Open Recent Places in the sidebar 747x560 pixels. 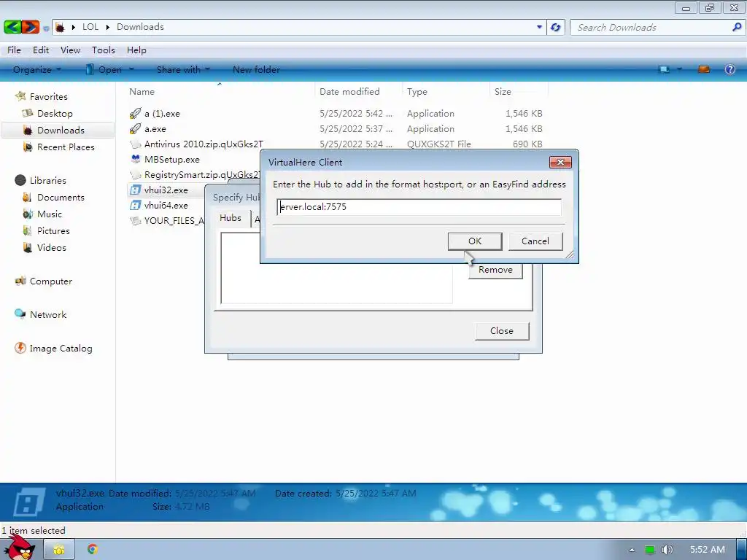[66, 147]
